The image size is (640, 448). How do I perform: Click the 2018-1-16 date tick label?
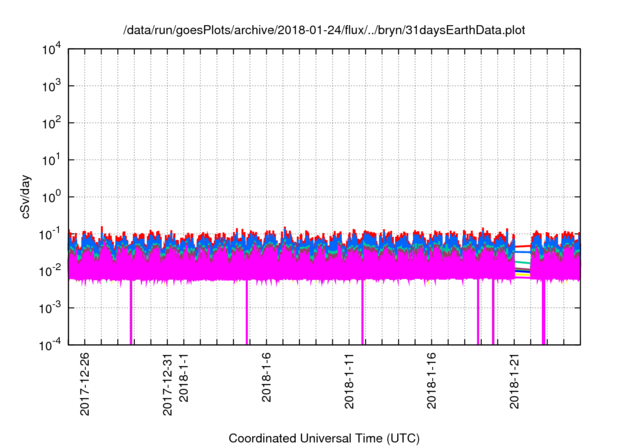(x=432, y=380)
